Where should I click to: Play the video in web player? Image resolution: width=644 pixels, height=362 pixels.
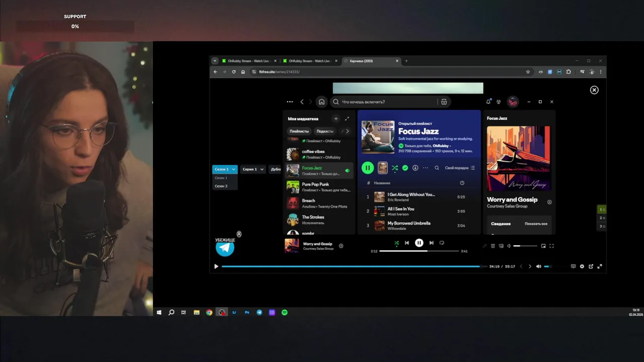pos(216,266)
